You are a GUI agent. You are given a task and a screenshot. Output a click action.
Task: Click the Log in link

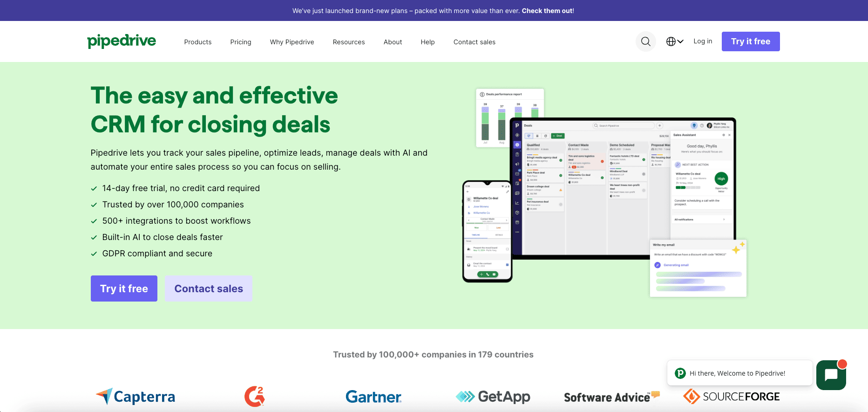[x=702, y=41]
